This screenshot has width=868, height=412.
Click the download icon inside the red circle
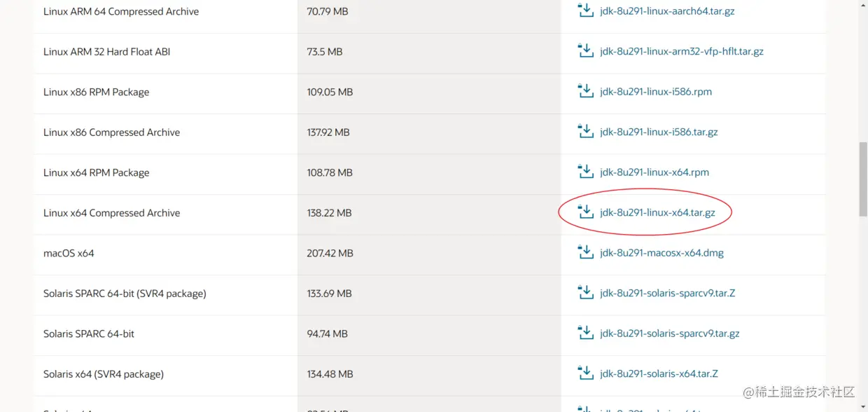[x=585, y=211]
